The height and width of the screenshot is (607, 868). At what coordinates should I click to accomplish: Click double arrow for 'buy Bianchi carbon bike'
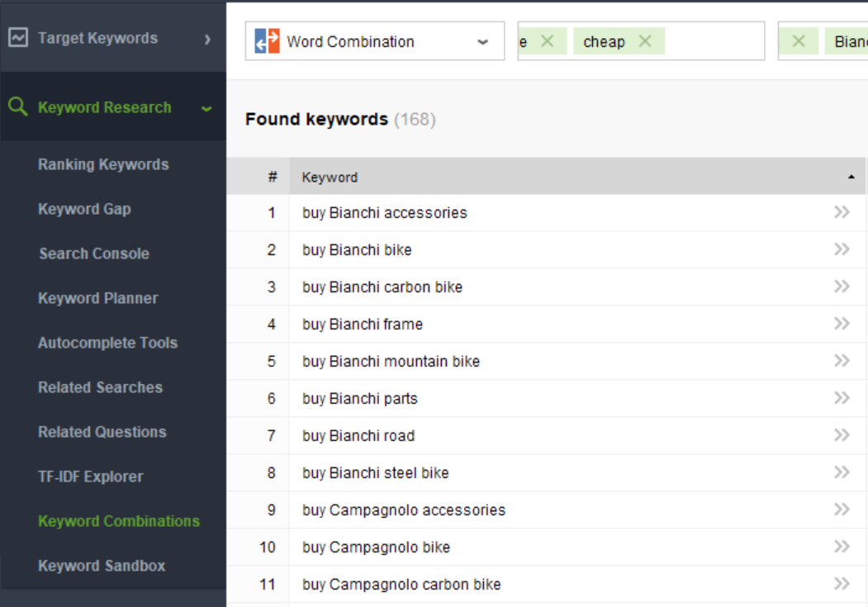pos(842,286)
